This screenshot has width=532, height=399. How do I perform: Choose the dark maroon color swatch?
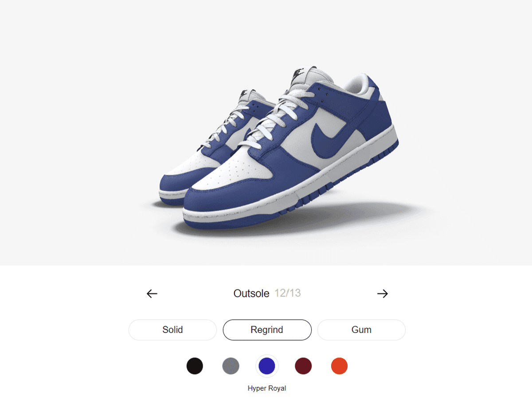(x=303, y=366)
